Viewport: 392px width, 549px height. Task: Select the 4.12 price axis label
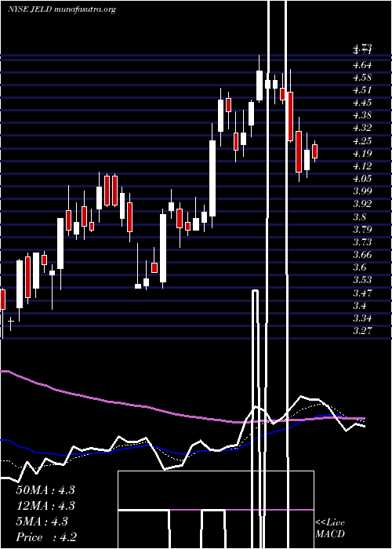coord(362,166)
